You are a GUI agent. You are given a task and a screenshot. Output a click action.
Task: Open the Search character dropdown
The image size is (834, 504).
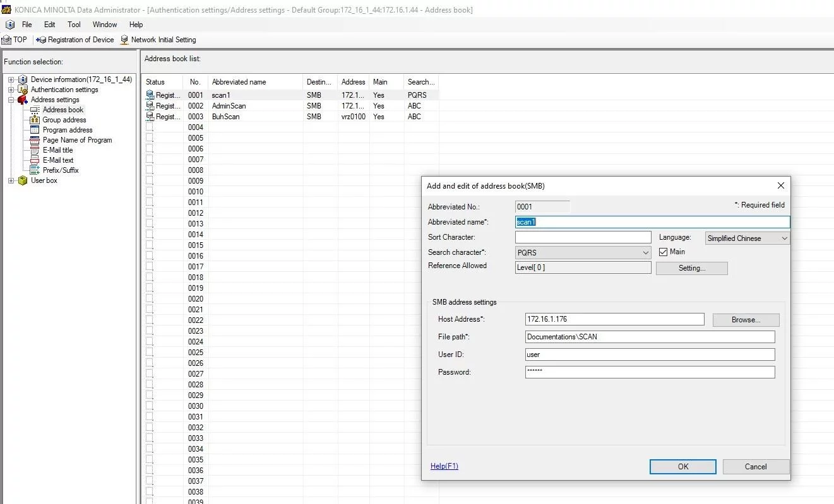583,252
